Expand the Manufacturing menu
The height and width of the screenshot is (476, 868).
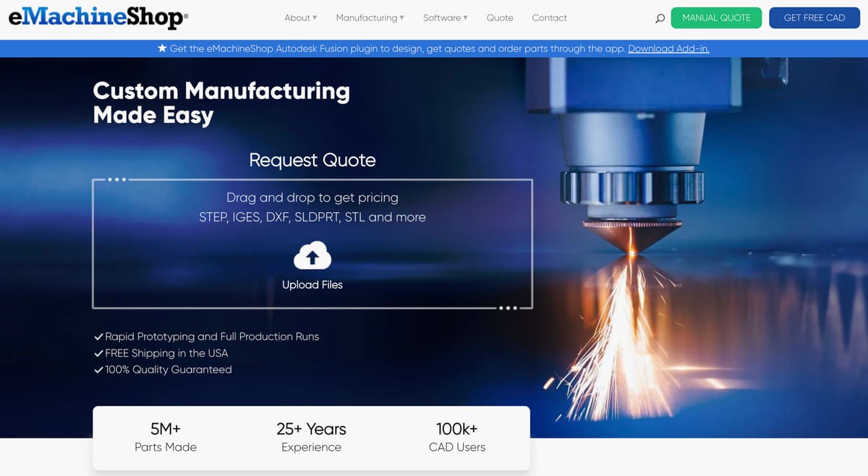(370, 17)
